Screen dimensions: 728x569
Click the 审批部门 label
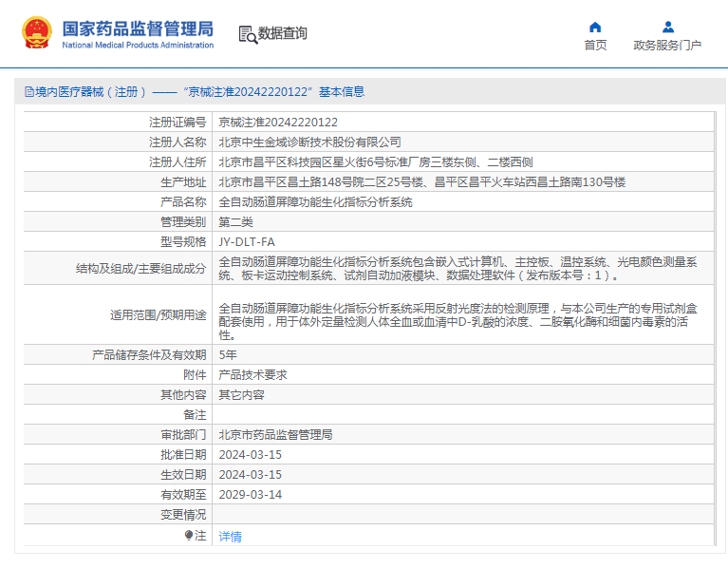[183, 435]
